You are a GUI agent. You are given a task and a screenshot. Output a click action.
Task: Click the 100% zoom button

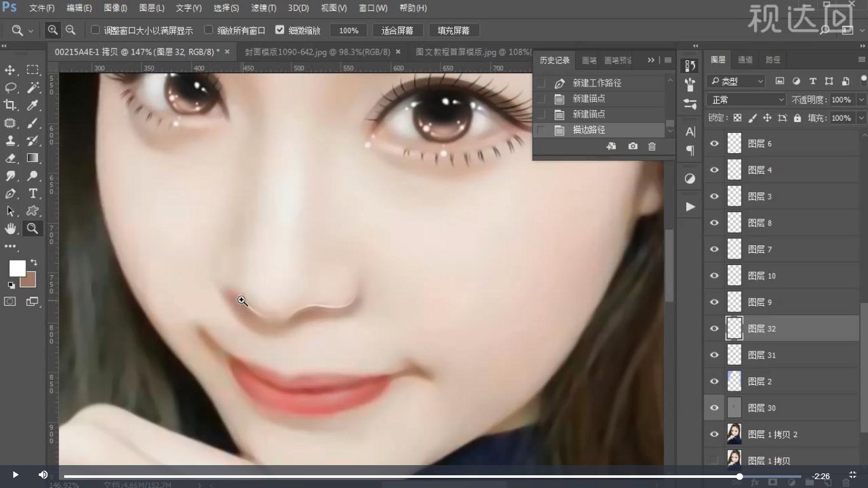coord(348,30)
